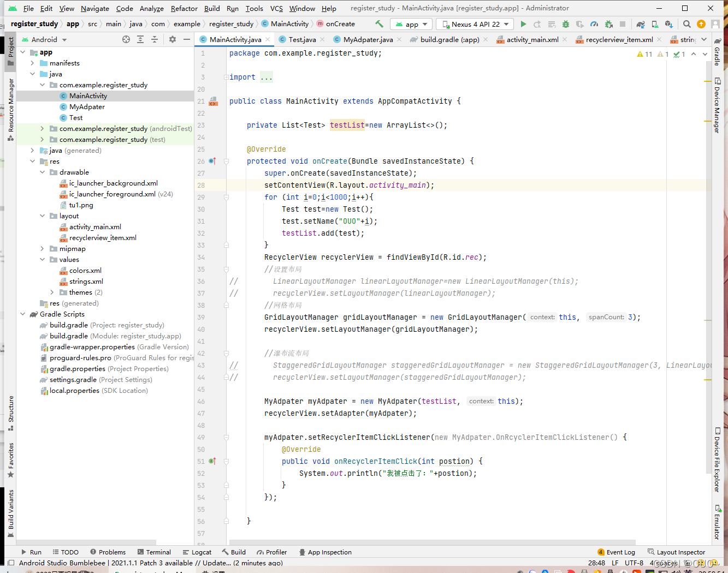Open the Nexus 4 API 22 device dropdown
728x573 pixels.
475,24
